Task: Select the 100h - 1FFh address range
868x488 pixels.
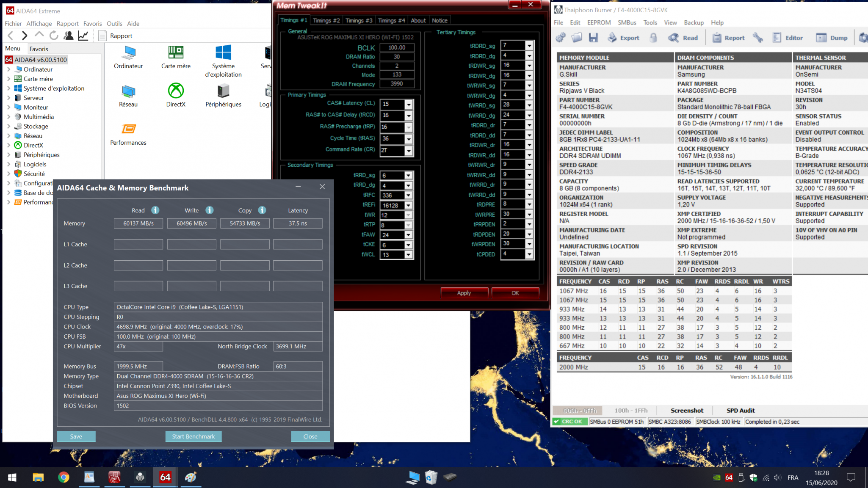Action: coord(631,410)
